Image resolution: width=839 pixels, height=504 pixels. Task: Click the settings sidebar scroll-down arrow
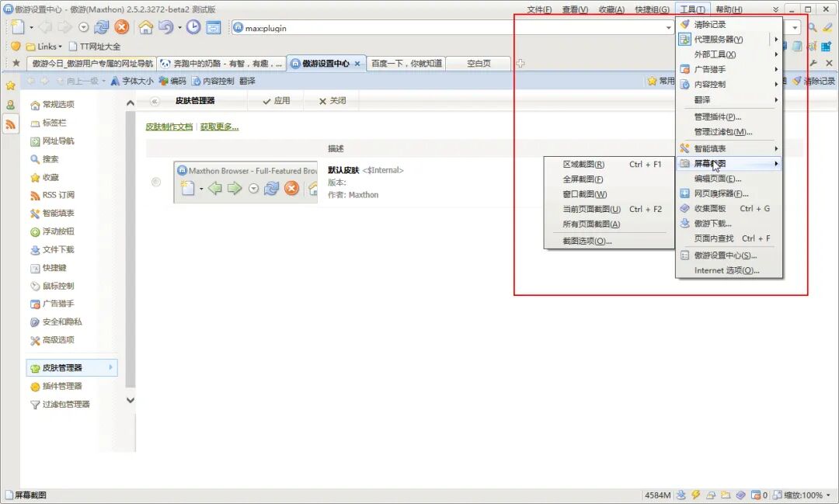[130, 400]
